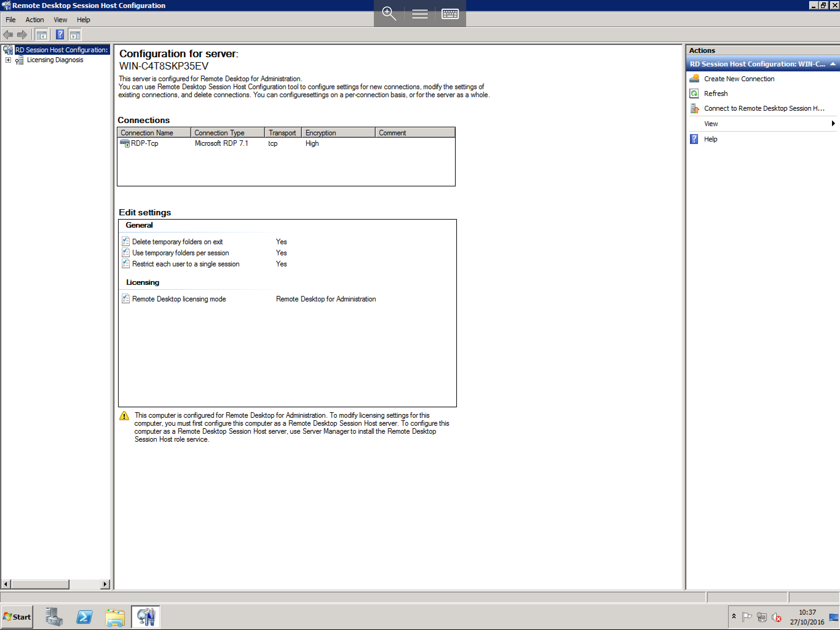The width and height of the screenshot is (840, 630).
Task: Click the Show Desktop button in tray
Action: click(834, 617)
